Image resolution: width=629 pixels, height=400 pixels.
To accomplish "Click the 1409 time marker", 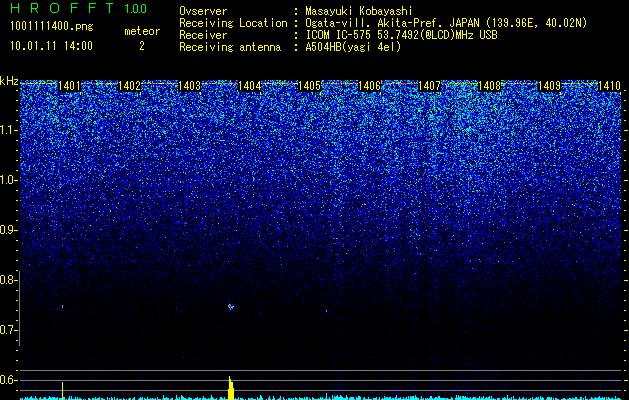I will [549, 86].
